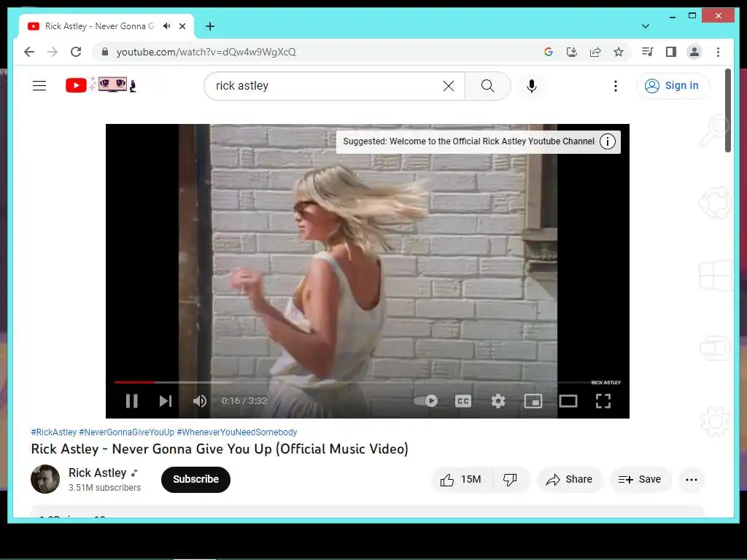
Task: Open the Rick Astley channel name link
Action: click(97, 472)
